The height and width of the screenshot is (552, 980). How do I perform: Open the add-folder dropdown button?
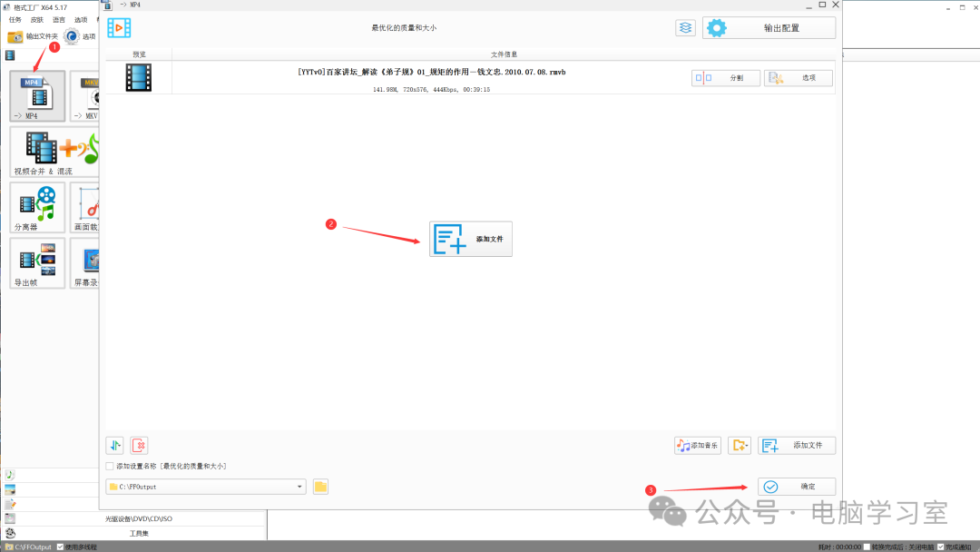tap(740, 445)
